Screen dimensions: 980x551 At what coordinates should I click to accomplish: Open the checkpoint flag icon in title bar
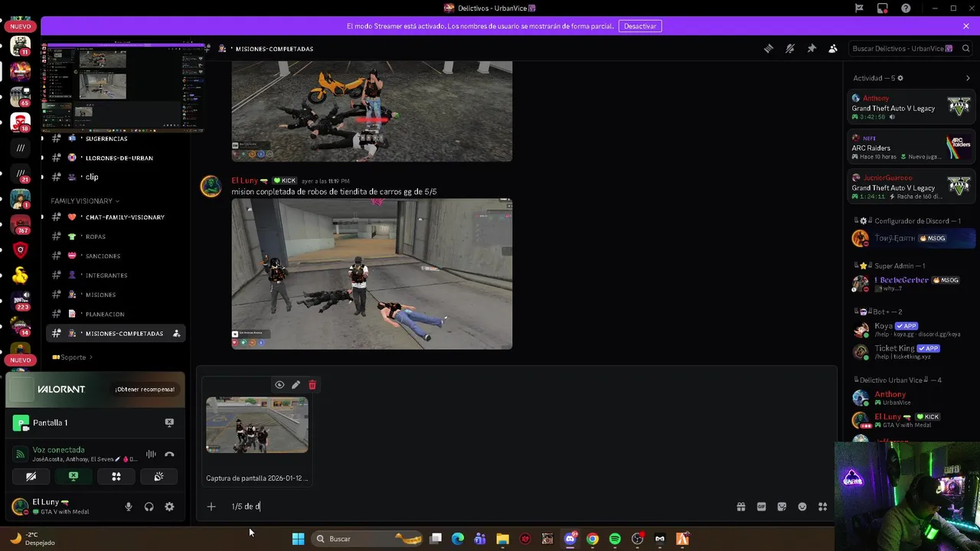point(859,8)
